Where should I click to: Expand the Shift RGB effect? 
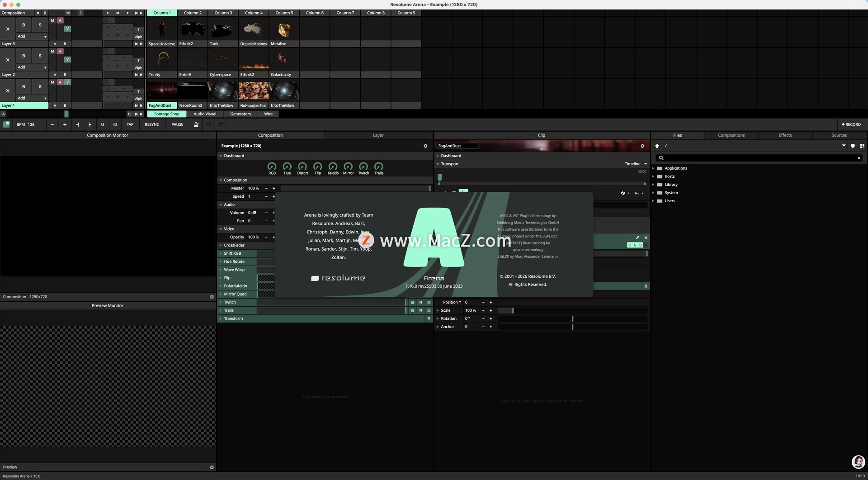221,253
